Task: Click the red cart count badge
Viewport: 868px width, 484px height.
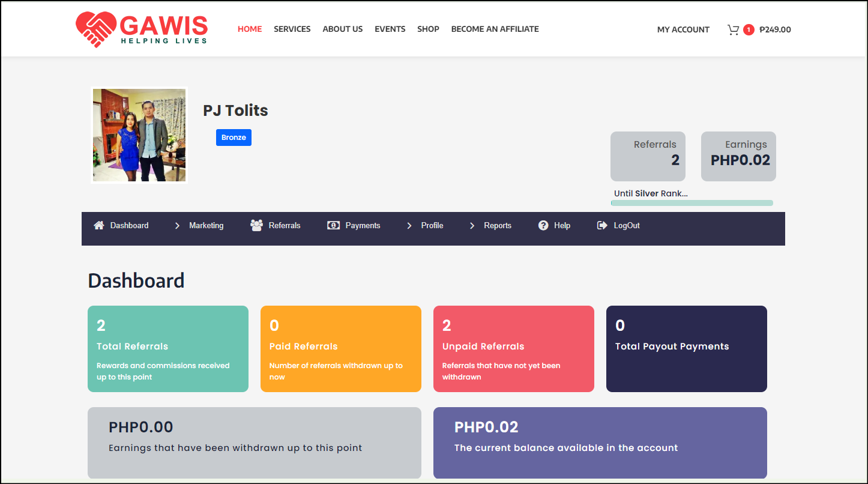Action: coord(749,29)
